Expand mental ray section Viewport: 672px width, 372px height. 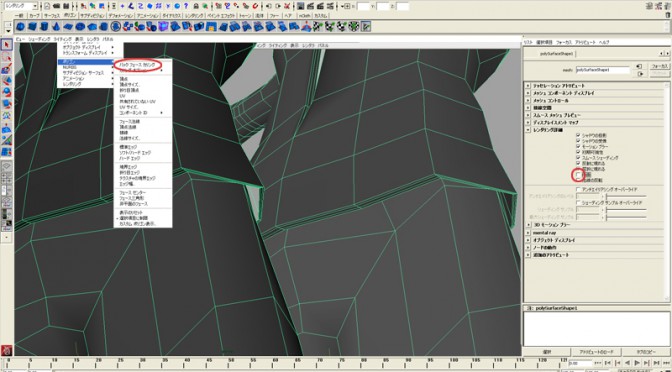[x=528, y=232]
